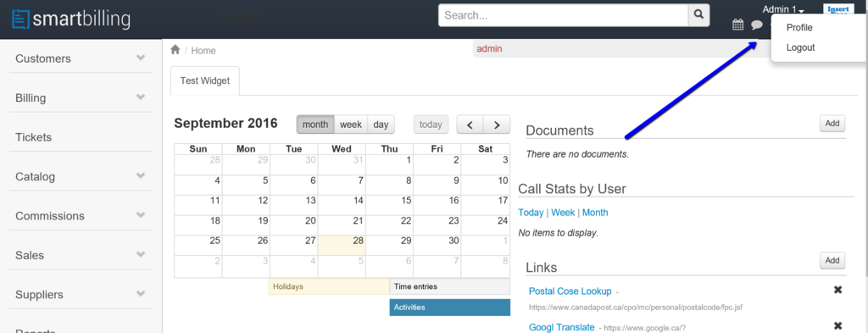Click the Wed column header
Image resolution: width=868 pixels, height=333 pixels.
pyautogui.click(x=342, y=149)
